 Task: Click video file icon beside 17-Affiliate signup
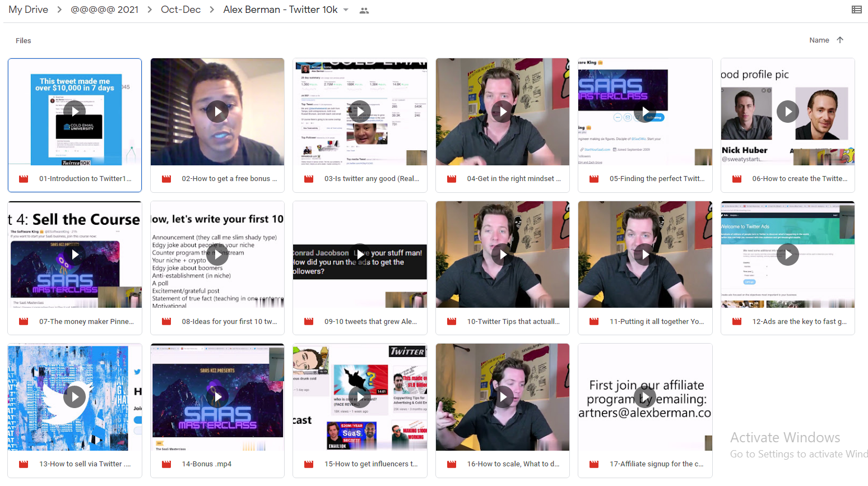tap(594, 464)
